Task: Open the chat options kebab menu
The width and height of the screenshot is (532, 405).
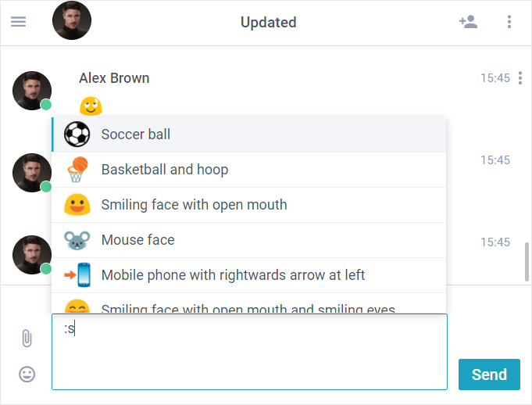Action: coord(509,22)
